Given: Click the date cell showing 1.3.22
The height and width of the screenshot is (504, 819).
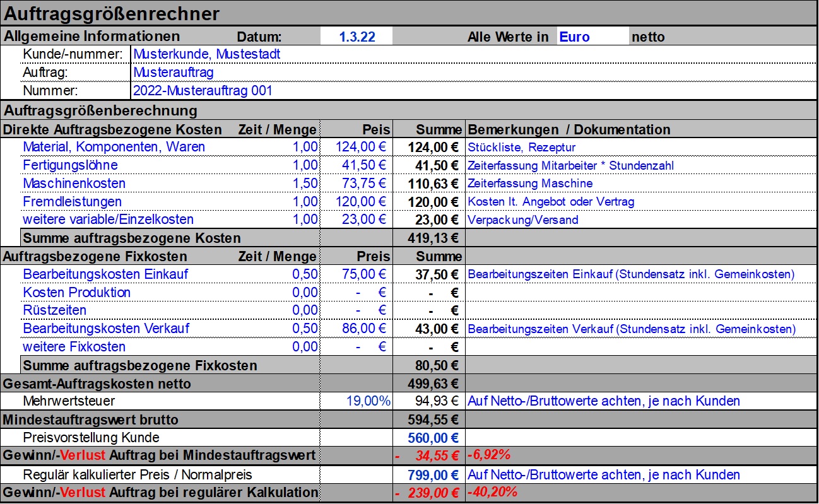Looking at the screenshot, I should pyautogui.click(x=356, y=37).
